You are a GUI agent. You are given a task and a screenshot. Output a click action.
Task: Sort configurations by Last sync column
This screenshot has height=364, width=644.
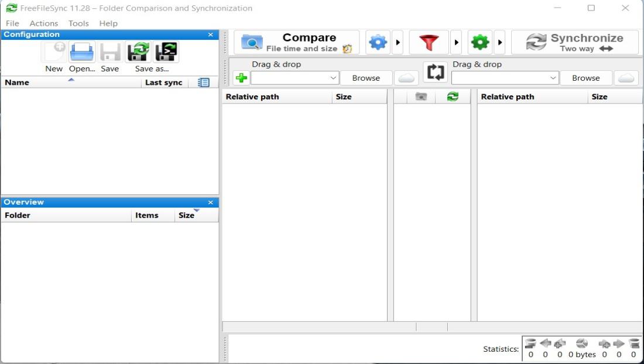tap(165, 83)
